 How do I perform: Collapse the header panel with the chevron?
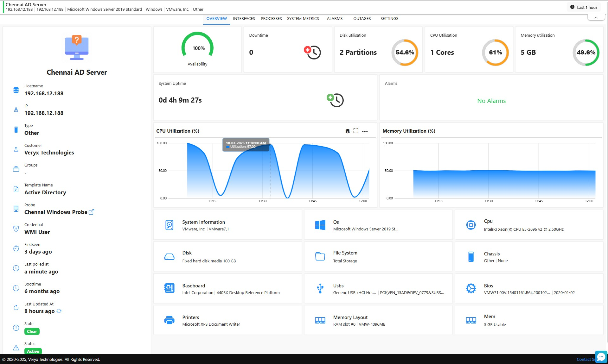[x=596, y=18]
